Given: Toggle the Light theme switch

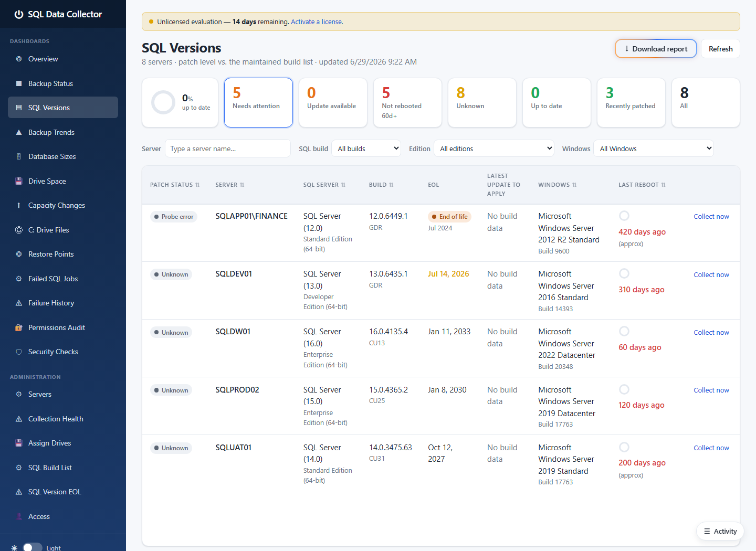Looking at the screenshot, I should click(x=33, y=547).
